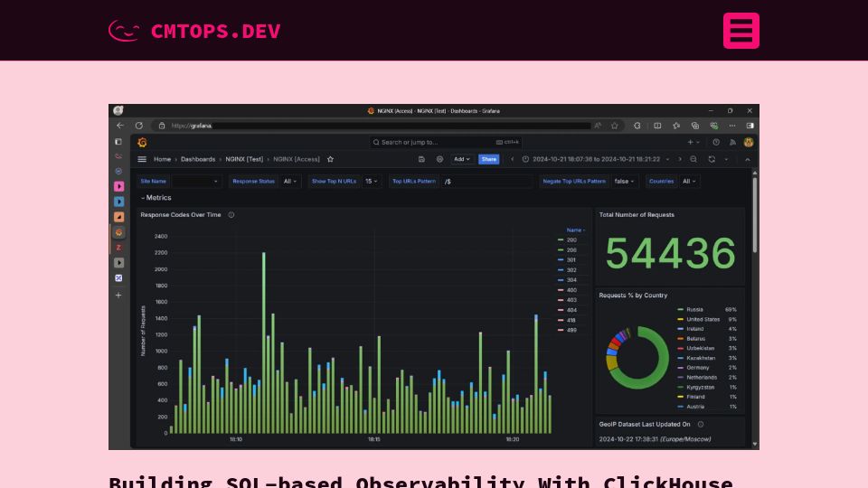Click the red Z sidebar icon

[118, 248]
